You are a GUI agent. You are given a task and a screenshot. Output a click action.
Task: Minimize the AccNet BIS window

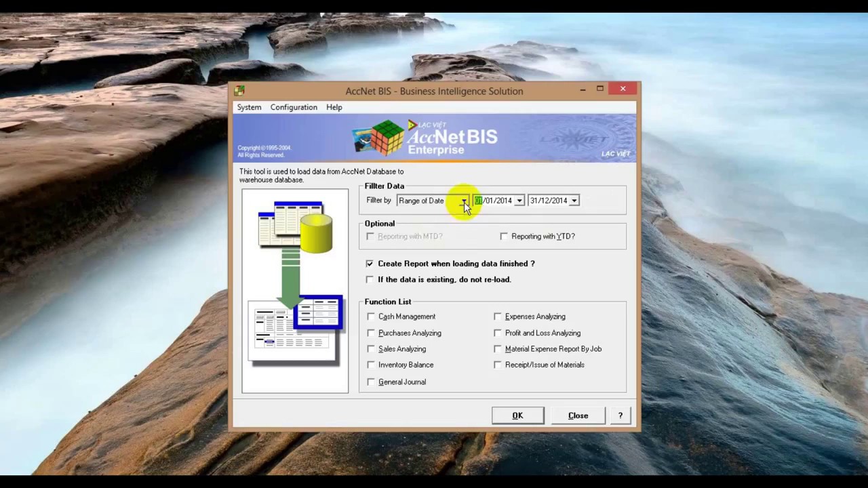tap(583, 89)
